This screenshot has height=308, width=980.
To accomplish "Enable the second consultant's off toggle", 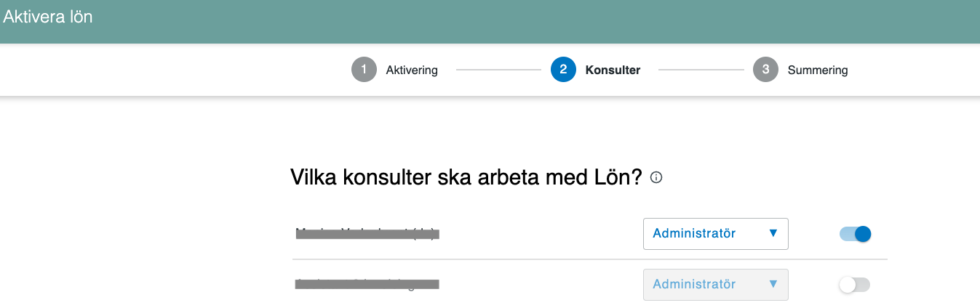I will [854, 285].
